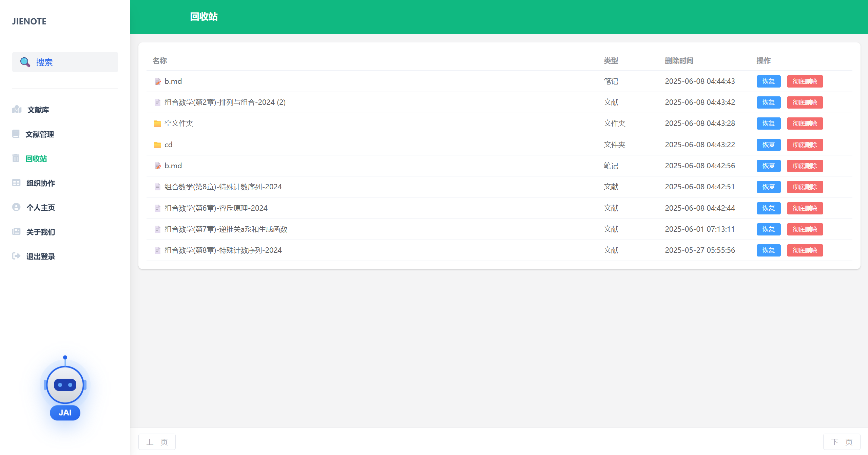Go to previous page with 上一页
The width and height of the screenshot is (868, 455).
[157, 442]
